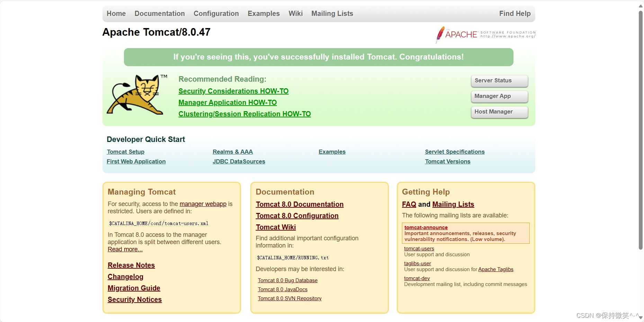Open Mailing Lists in the top navigation
Viewport: 644px width, 322px height.
[332, 14]
